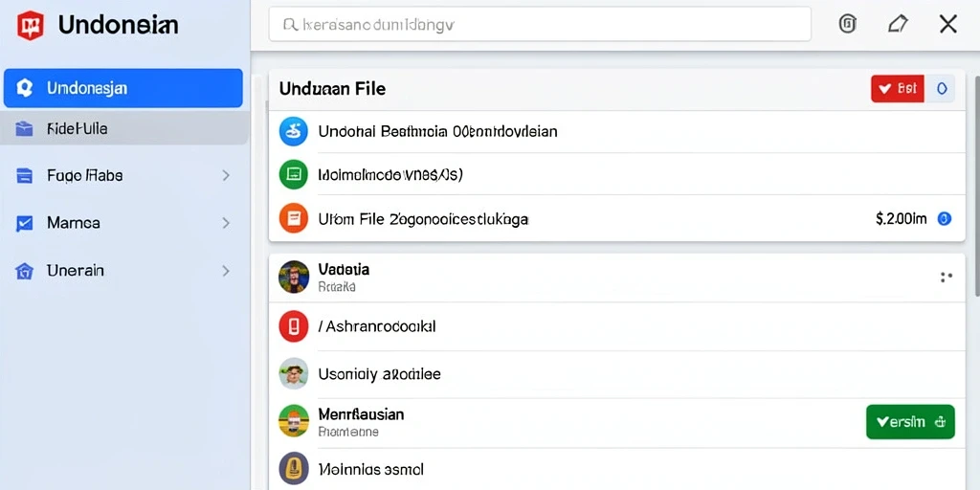Open the two-dot options menu for Vadetia

[x=947, y=278]
